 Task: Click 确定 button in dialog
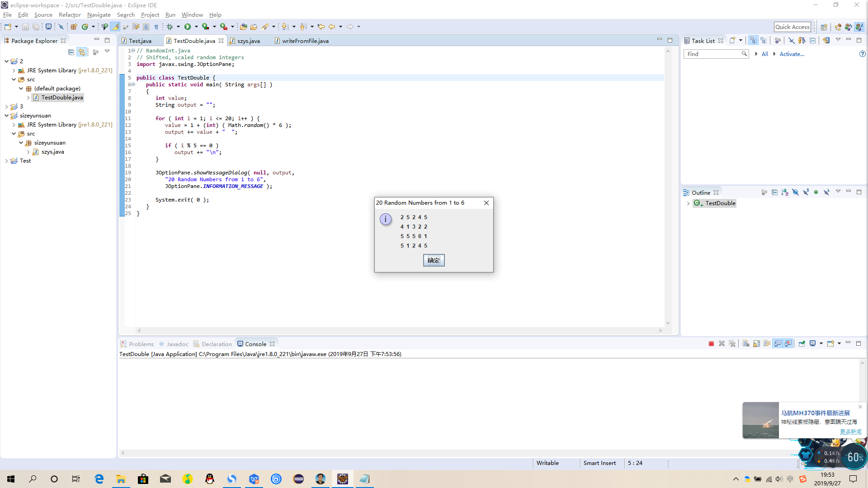point(434,260)
